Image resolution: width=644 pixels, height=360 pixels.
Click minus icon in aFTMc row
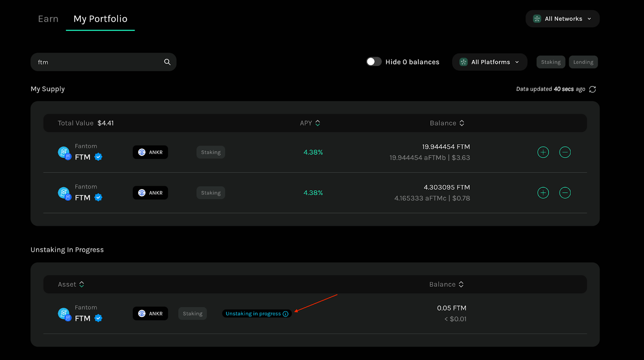(x=565, y=193)
